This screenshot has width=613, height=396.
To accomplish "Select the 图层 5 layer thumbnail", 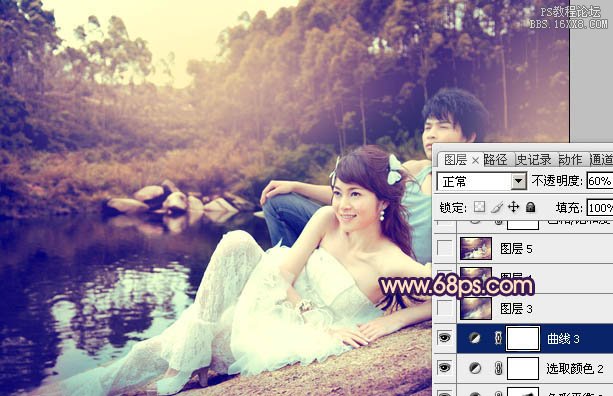I will (476, 248).
